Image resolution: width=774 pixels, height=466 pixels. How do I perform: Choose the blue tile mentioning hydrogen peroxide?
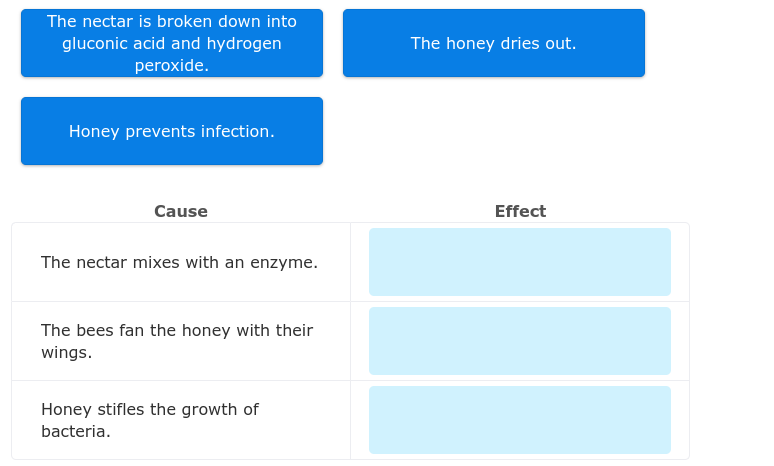click(x=171, y=43)
